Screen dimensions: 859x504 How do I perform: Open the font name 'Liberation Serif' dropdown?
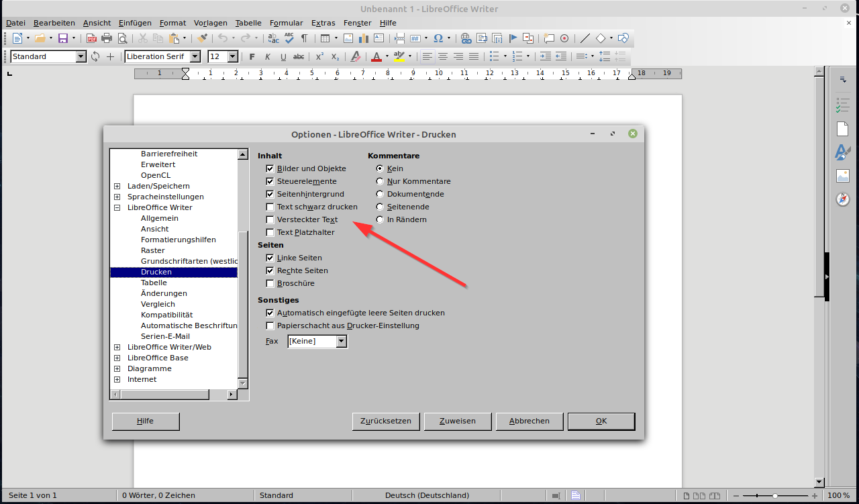coord(195,57)
